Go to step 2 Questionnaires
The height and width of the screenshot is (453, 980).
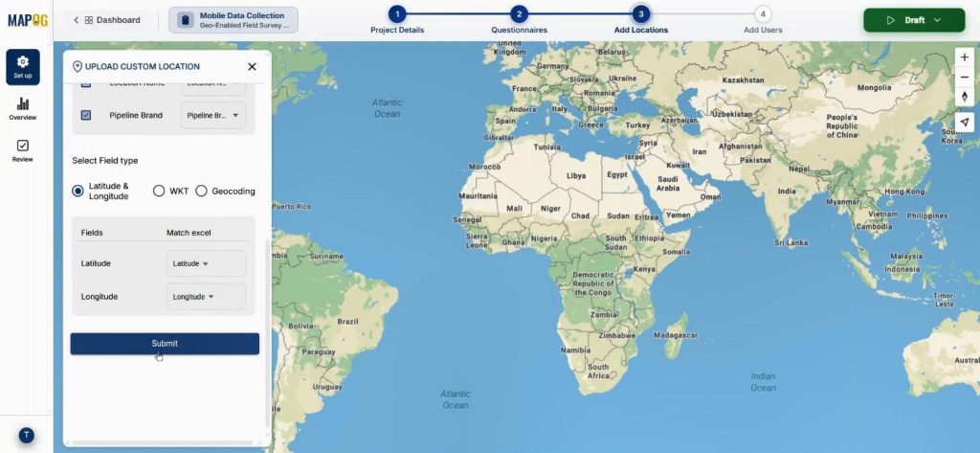[519, 20]
